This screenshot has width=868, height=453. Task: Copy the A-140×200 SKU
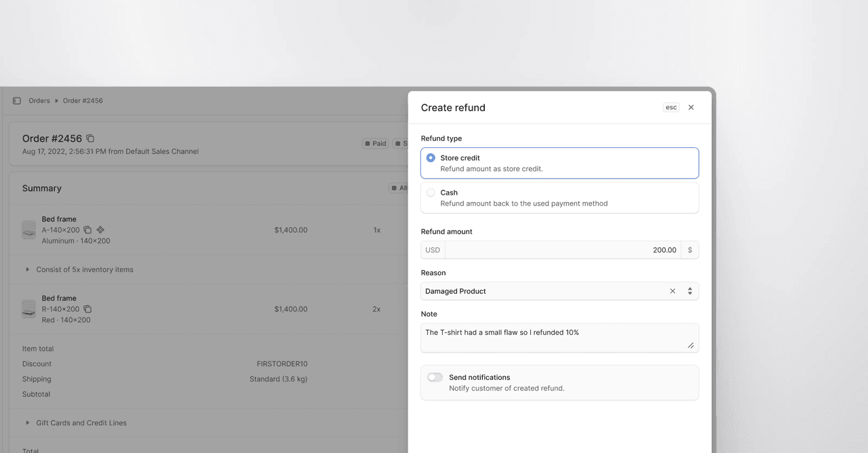87,230
